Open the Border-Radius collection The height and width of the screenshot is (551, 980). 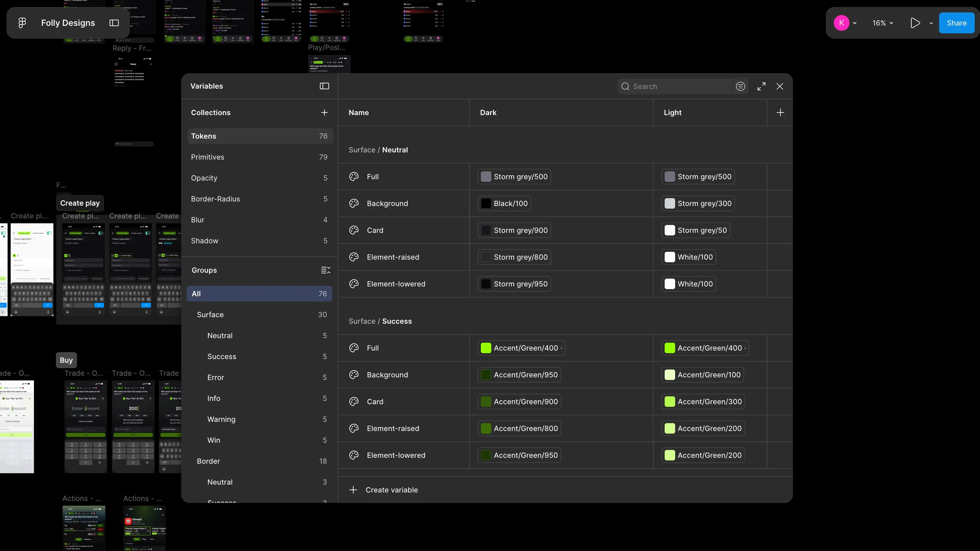pyautogui.click(x=260, y=199)
